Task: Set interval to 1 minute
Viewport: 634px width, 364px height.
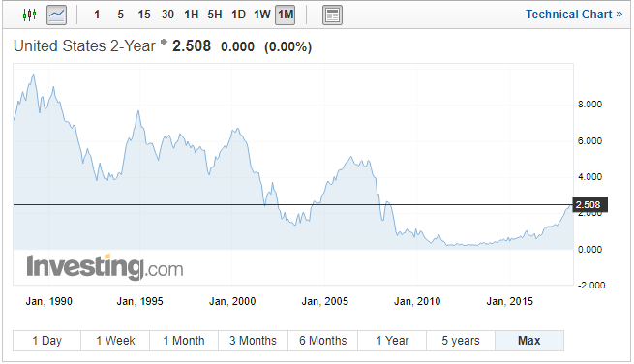Action: [97, 15]
